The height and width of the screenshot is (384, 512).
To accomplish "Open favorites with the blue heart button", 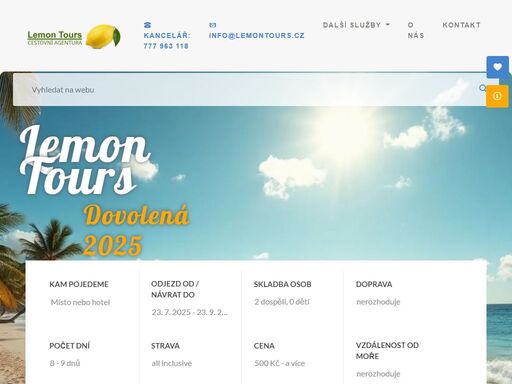I will pyautogui.click(x=497, y=67).
